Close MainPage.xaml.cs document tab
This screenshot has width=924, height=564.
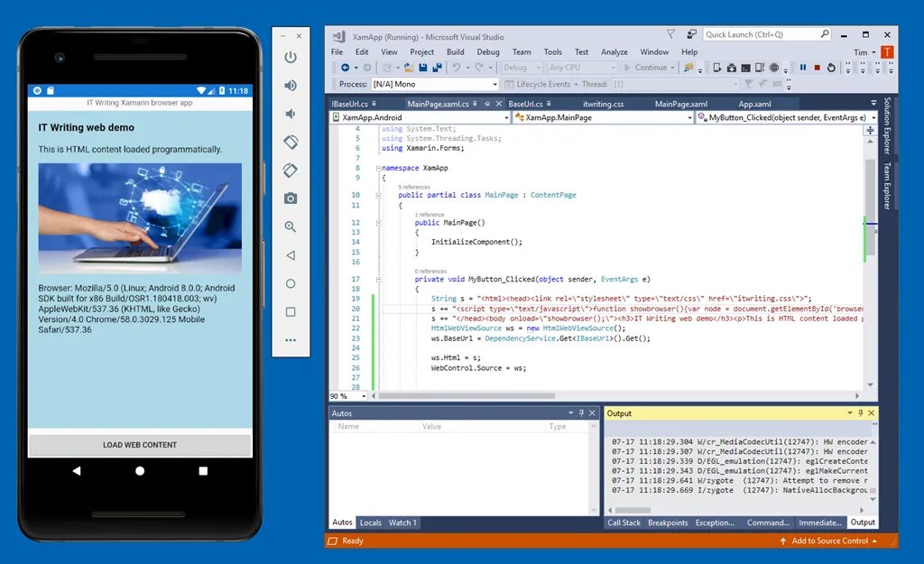pos(498,104)
